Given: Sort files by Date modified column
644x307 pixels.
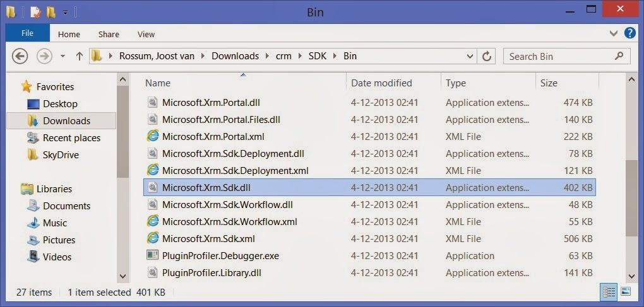Looking at the screenshot, I should point(381,83).
